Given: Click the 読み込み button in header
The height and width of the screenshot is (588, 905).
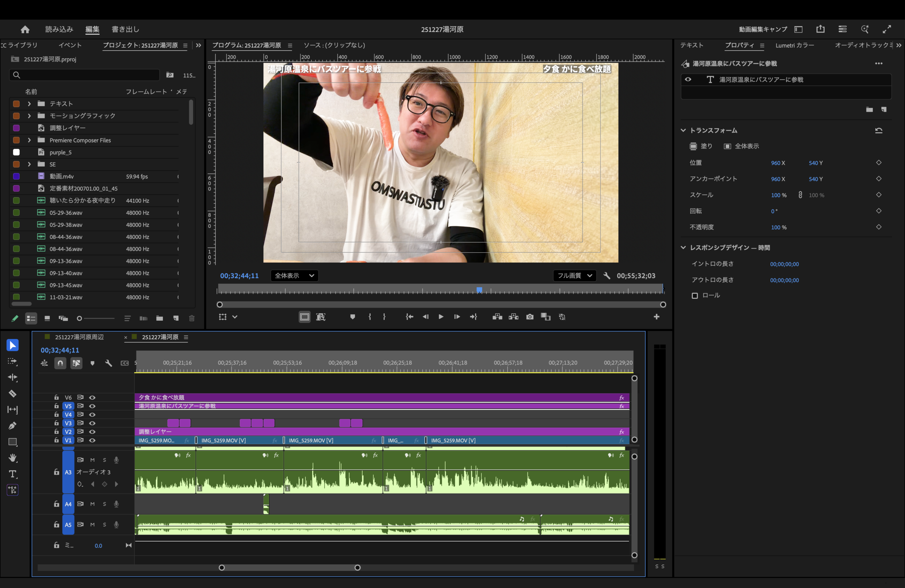Looking at the screenshot, I should (59, 29).
